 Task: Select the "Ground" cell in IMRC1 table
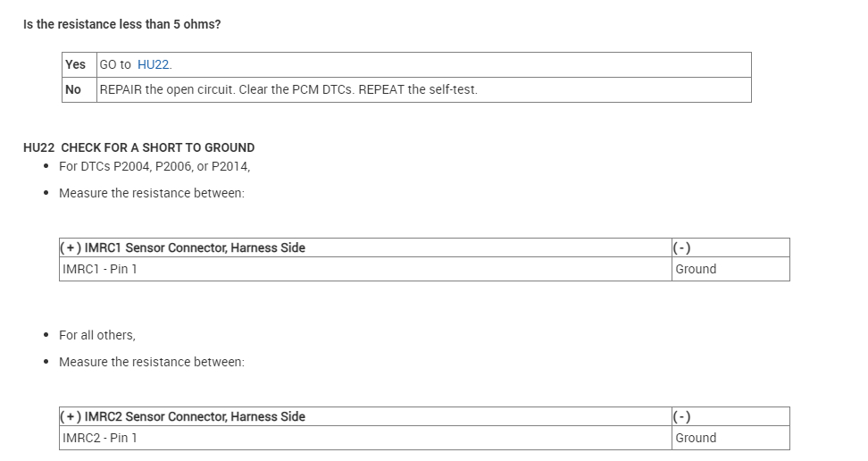696,269
